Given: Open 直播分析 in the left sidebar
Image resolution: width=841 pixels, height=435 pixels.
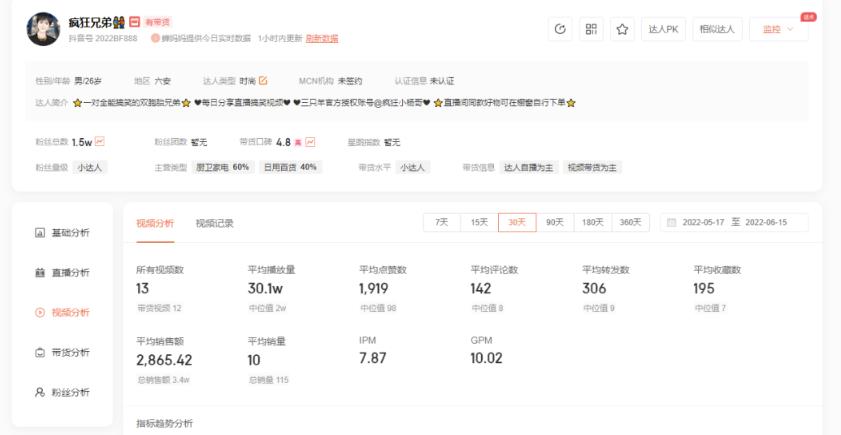Looking at the screenshot, I should click(69, 272).
